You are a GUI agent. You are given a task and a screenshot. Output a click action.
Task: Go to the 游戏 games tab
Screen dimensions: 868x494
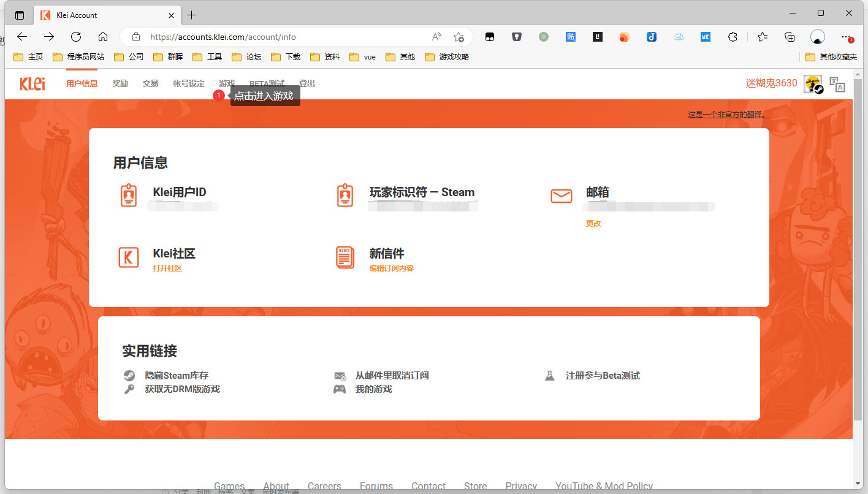coord(227,84)
